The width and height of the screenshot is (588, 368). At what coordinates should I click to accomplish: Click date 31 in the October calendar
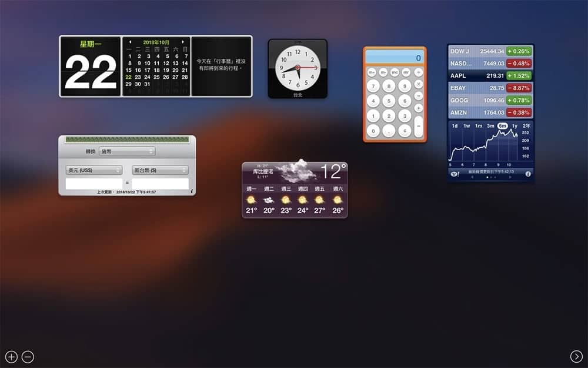(147, 84)
